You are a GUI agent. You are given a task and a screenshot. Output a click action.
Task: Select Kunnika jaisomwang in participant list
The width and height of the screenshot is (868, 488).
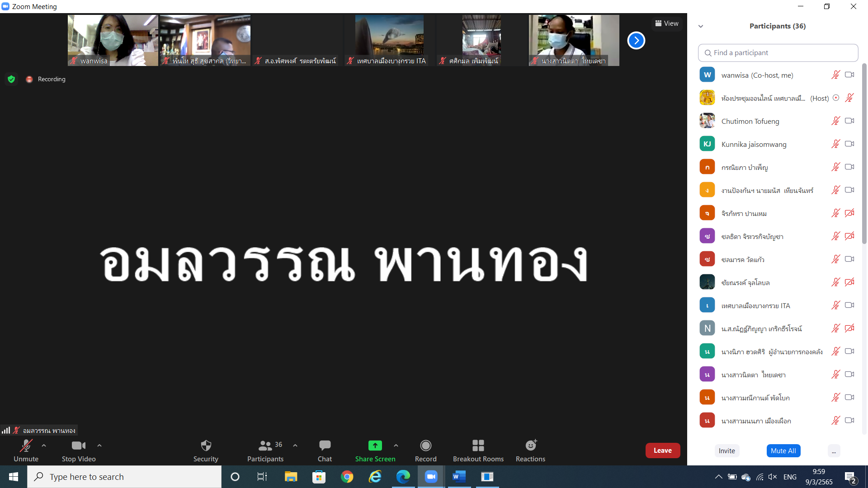click(x=778, y=144)
